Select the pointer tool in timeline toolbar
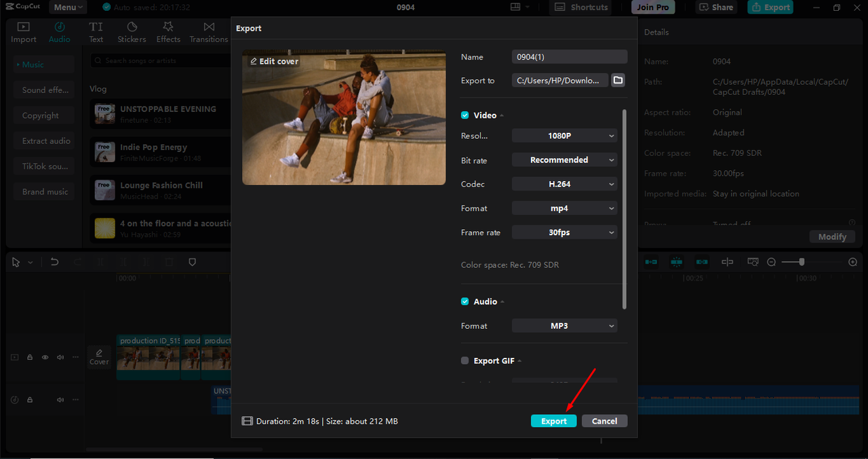868x459 pixels. 16,262
